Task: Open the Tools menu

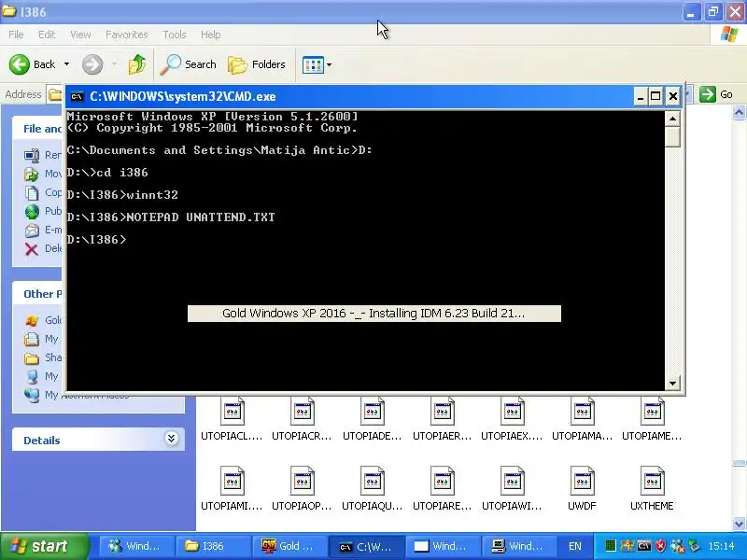Action: pos(174,35)
